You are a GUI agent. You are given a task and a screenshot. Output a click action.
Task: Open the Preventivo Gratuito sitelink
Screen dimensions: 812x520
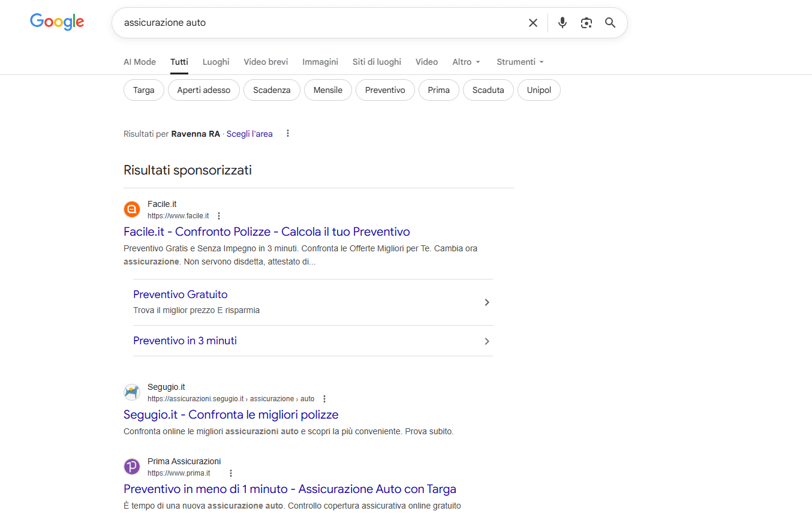(x=181, y=294)
